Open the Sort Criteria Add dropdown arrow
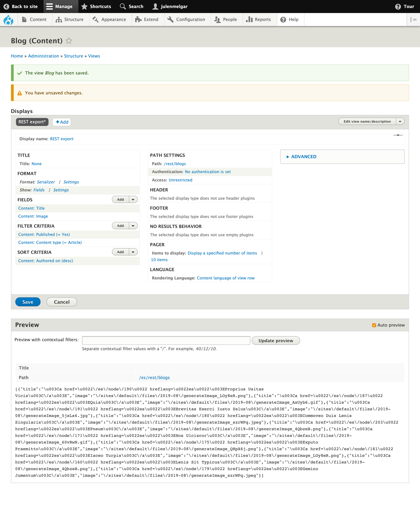 click(133, 252)
